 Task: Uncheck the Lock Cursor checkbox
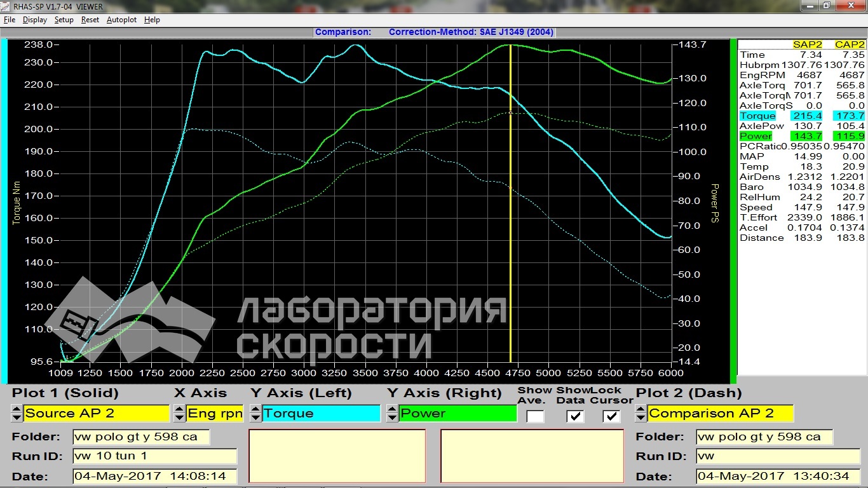pyautogui.click(x=611, y=417)
